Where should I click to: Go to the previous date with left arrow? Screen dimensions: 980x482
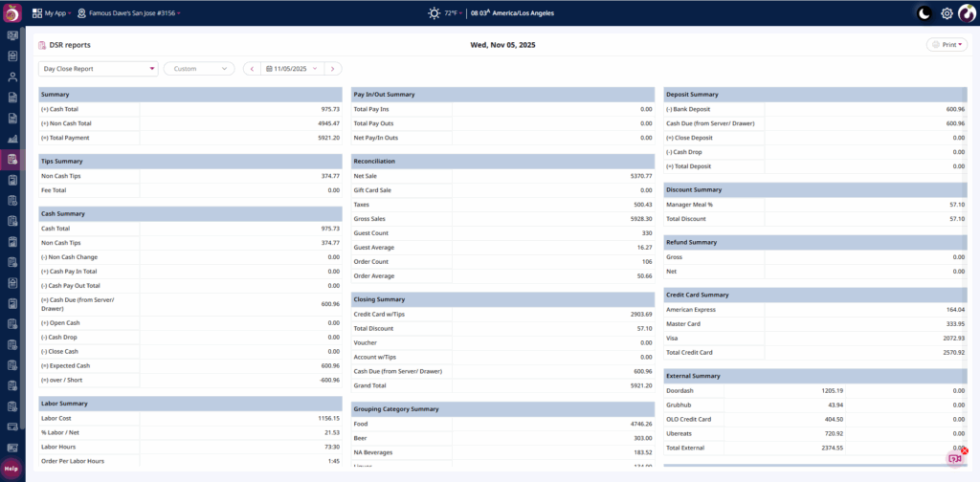pyautogui.click(x=252, y=69)
